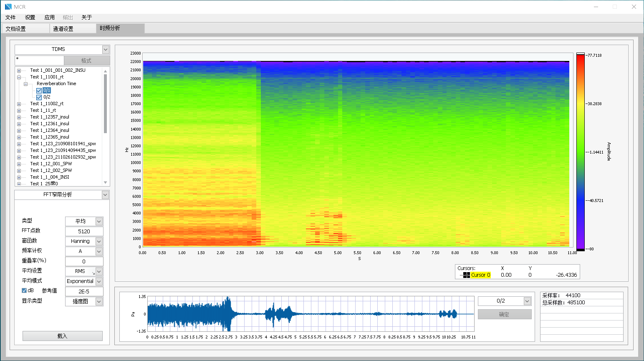Screen dimensions: 644x361
Task: Collapse the Reverberation Time node
Action: click(25, 84)
